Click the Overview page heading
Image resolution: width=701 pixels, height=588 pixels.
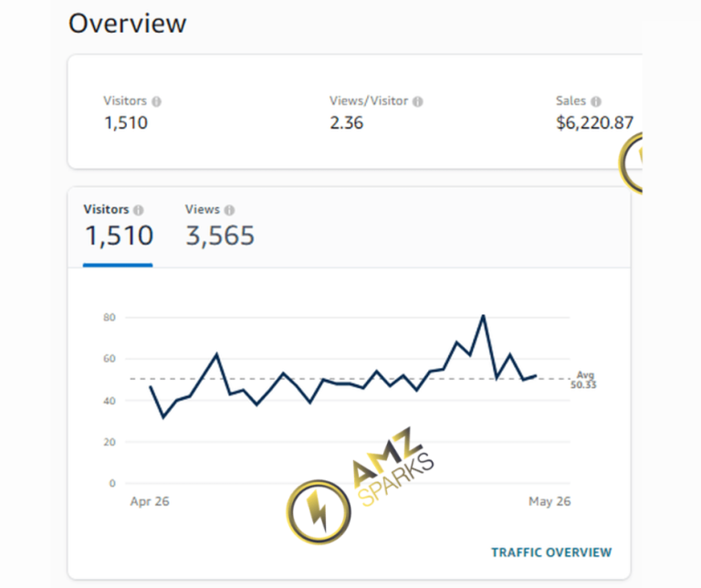(x=127, y=23)
